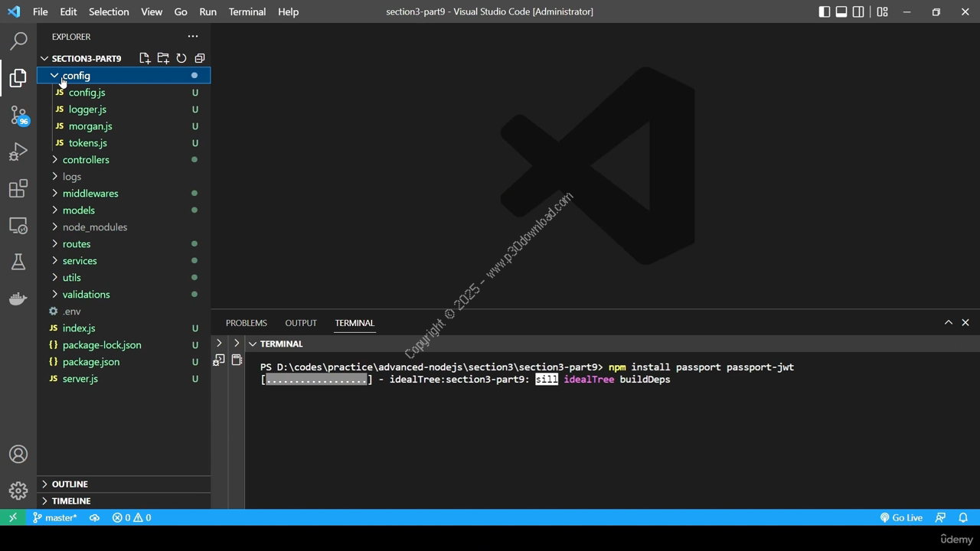Synchronize changes cloud icon in status bar
980x551 pixels.
click(94, 517)
